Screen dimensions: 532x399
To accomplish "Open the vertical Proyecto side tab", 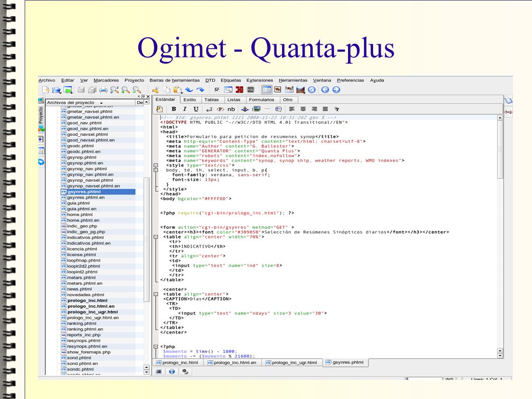I will 41,115.
